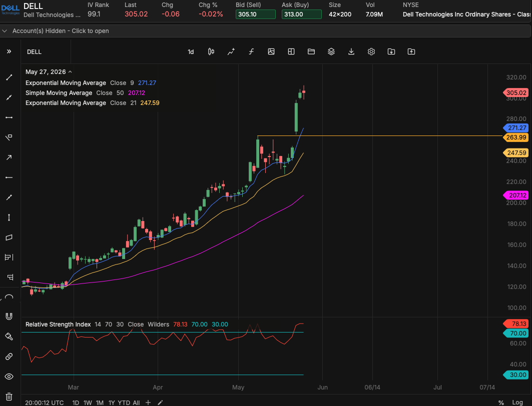Open chart settings gear
Screen dimensions: 532x406
(371, 51)
